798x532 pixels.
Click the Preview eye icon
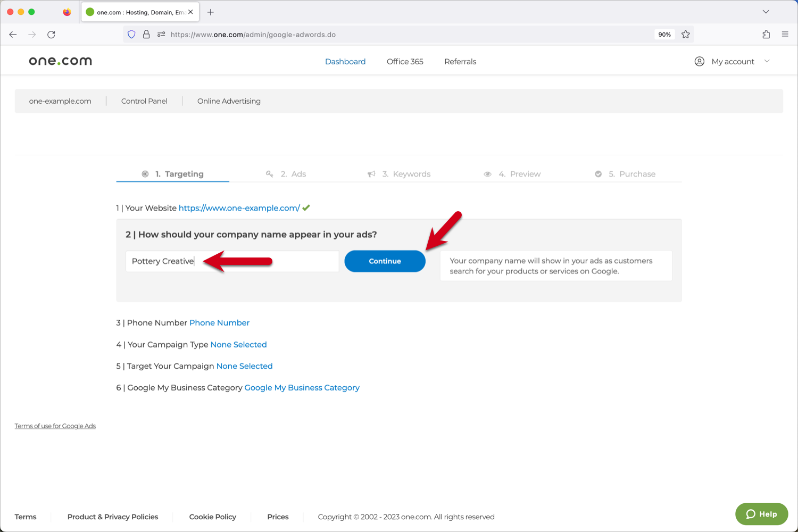(487, 173)
